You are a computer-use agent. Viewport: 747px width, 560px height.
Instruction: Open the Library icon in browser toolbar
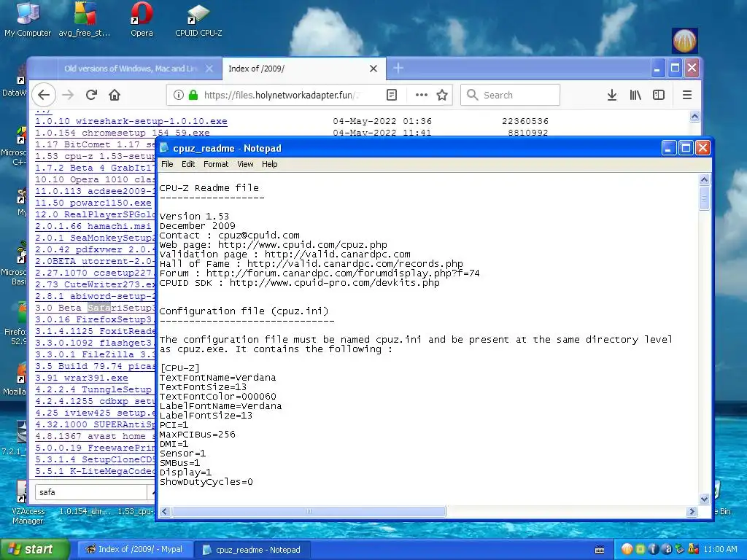(635, 95)
